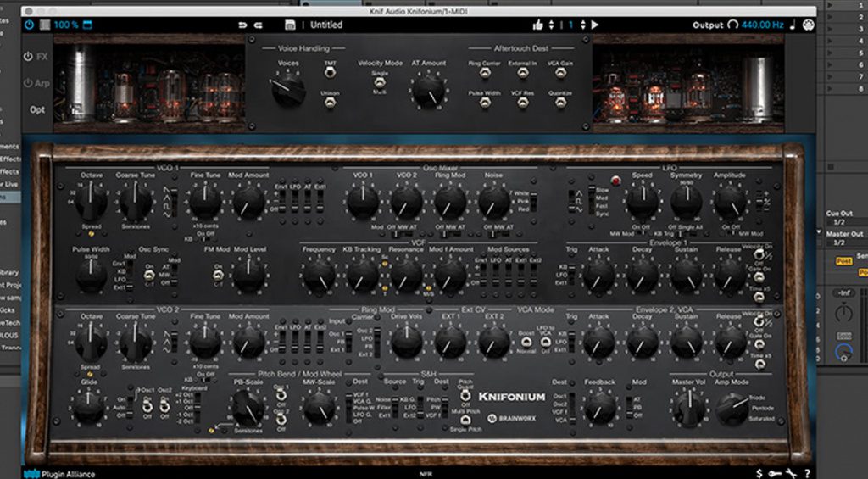Toggle the Ring Carrier aftertouch switch

[x=485, y=72]
